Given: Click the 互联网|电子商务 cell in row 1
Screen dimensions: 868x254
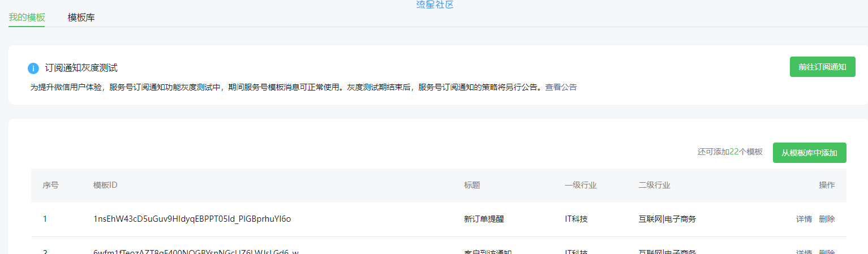Looking at the screenshot, I should 667,219.
